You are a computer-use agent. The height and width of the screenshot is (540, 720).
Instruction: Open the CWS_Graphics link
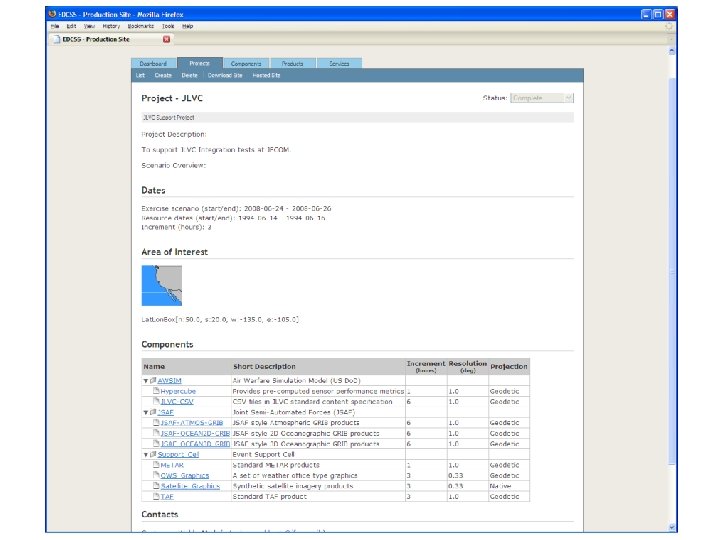click(x=185, y=476)
